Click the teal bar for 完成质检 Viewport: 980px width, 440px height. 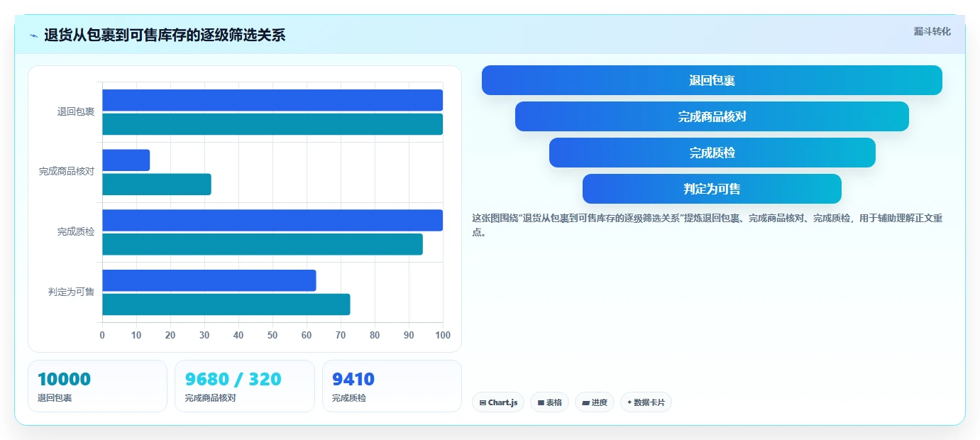pyautogui.click(x=263, y=244)
